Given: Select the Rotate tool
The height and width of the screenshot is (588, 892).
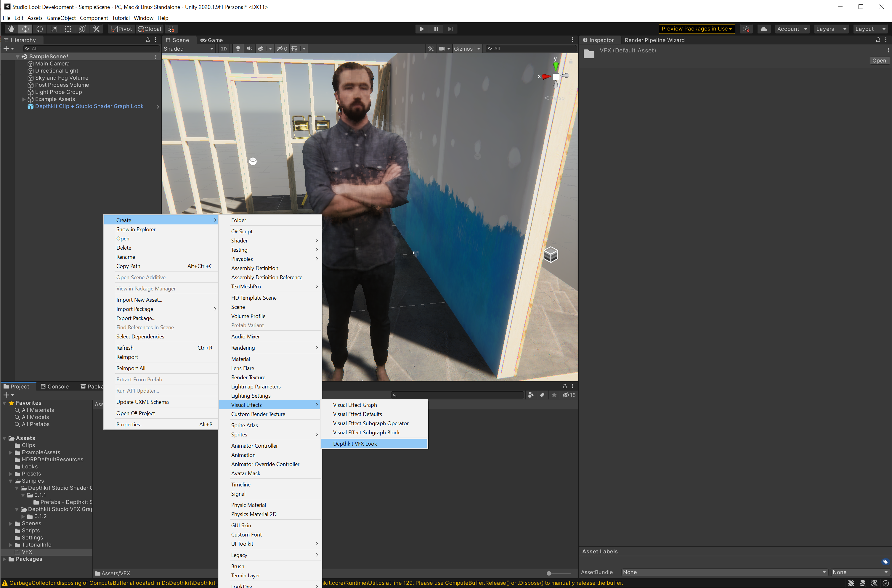Looking at the screenshot, I should tap(39, 29).
